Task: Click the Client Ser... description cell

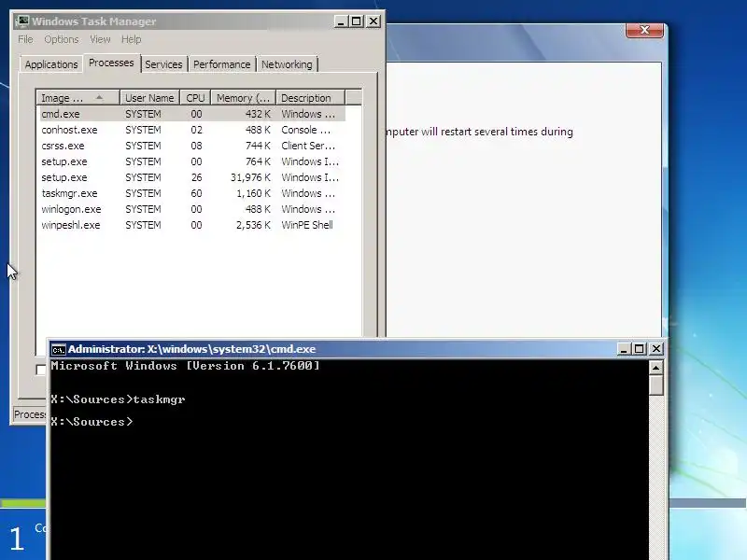Action: point(308,146)
